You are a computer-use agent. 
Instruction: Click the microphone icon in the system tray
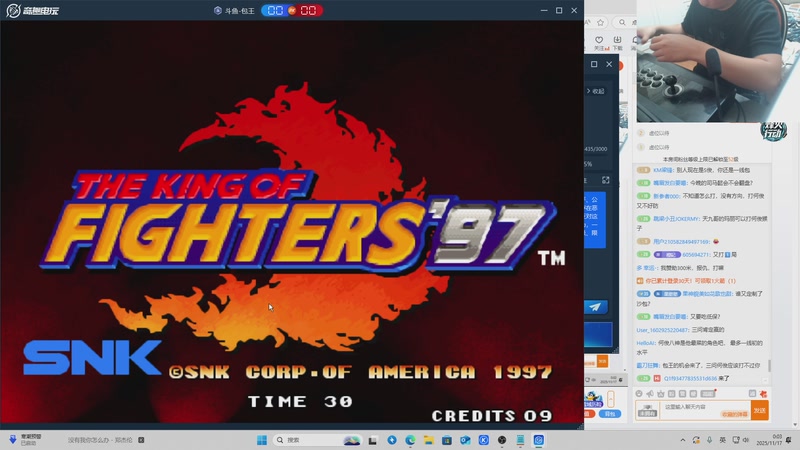pyautogui.click(x=710, y=440)
